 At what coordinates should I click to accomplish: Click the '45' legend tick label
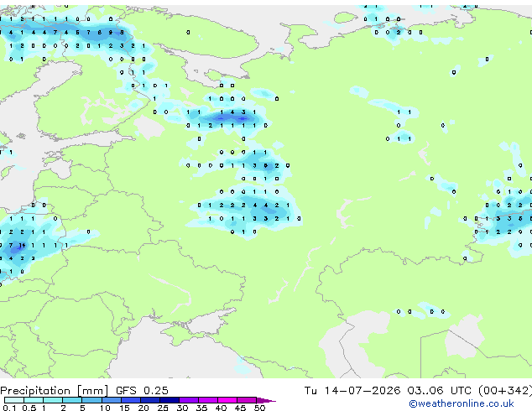coord(240,408)
